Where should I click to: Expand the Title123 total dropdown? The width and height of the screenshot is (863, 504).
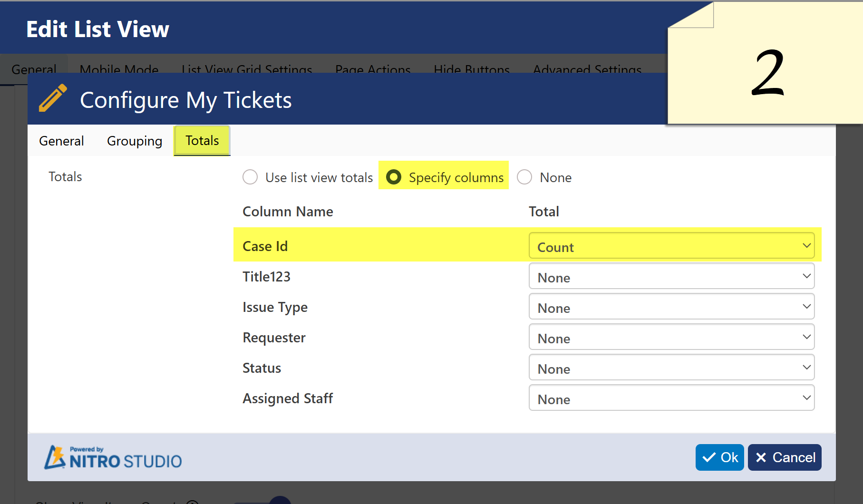click(671, 277)
